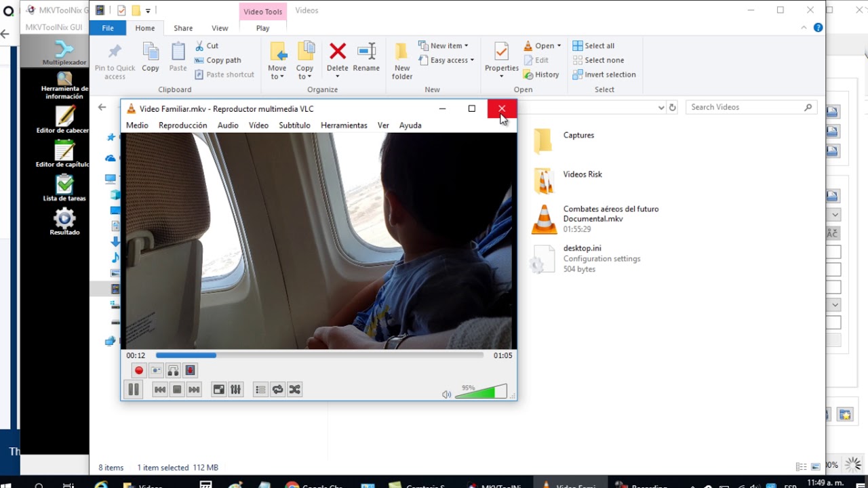The height and width of the screenshot is (488, 868).
Task: Click Copy path in Explorer ribbon
Action: click(218, 60)
